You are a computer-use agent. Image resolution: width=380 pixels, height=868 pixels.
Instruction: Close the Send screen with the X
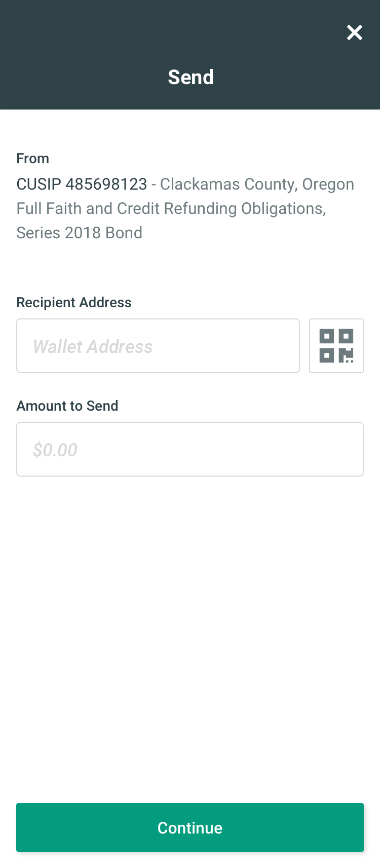click(355, 32)
